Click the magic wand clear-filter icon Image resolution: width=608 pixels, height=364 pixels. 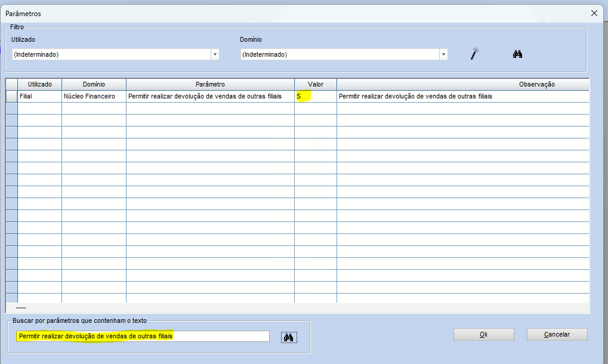(x=475, y=54)
